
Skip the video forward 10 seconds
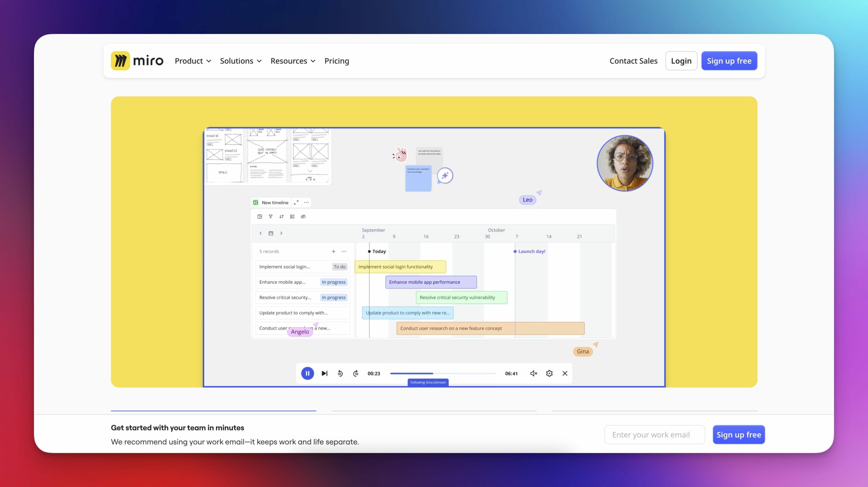pyautogui.click(x=356, y=373)
